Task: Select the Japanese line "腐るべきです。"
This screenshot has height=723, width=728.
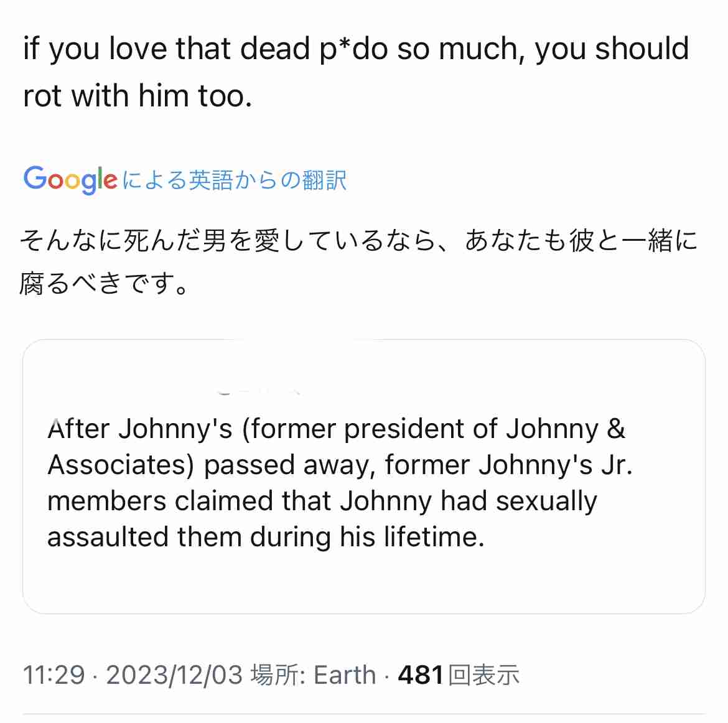Action: [104, 284]
